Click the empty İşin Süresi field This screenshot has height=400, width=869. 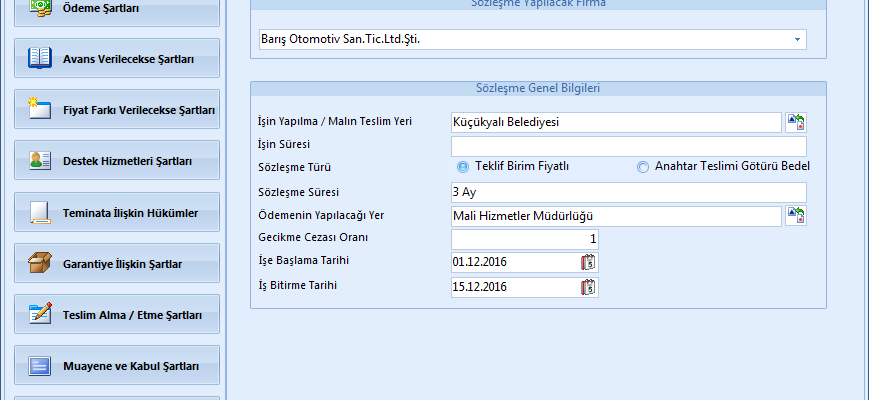click(628, 146)
